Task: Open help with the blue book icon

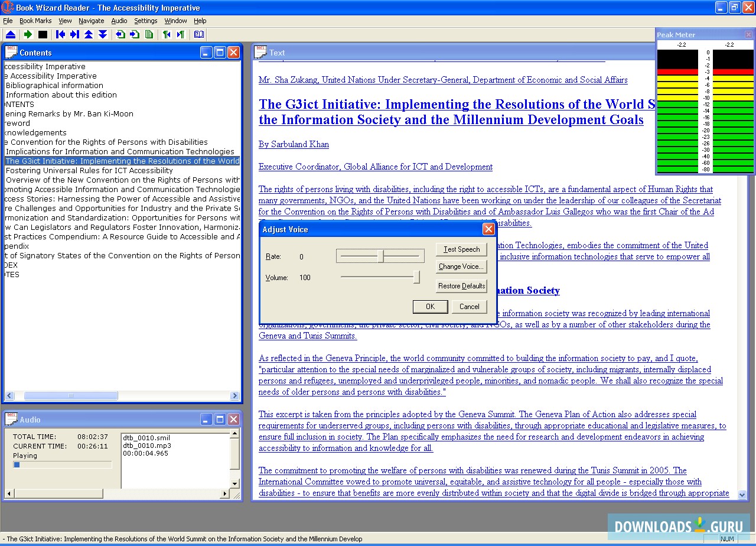Action: pos(199,34)
